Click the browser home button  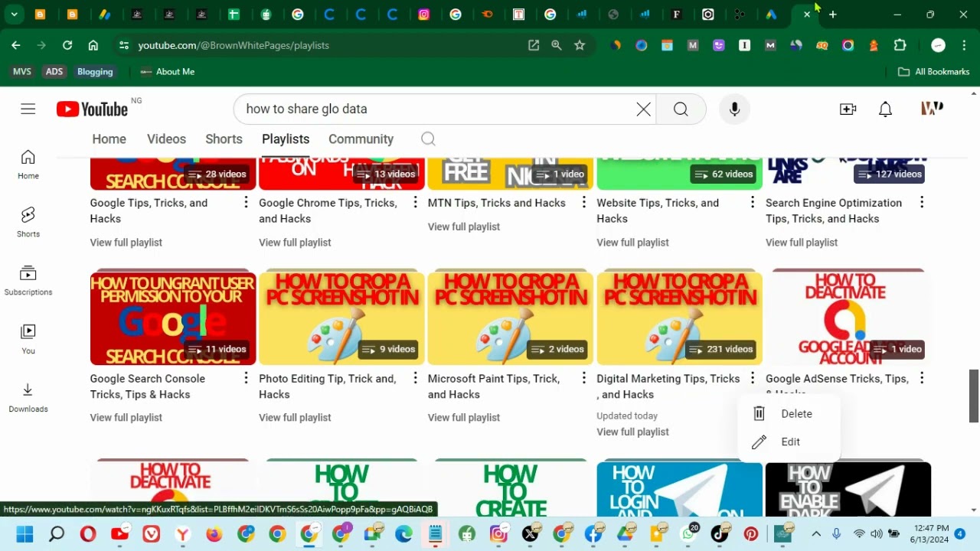[93, 45]
